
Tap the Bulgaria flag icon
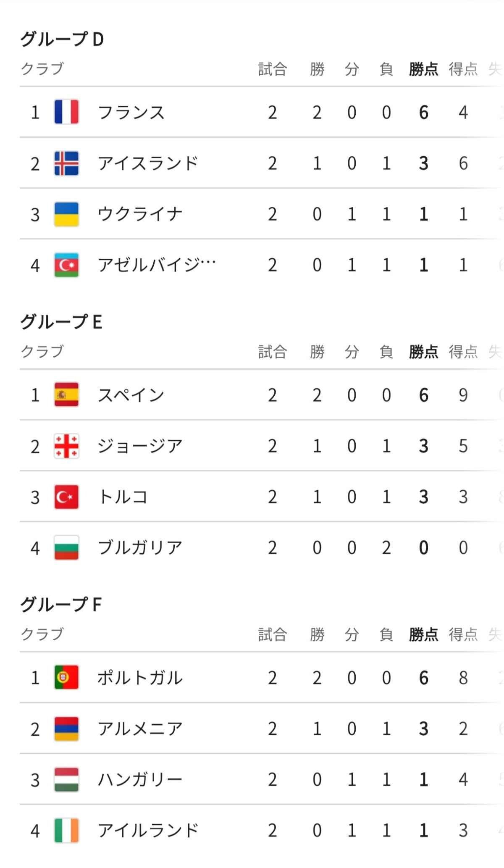tap(66, 548)
